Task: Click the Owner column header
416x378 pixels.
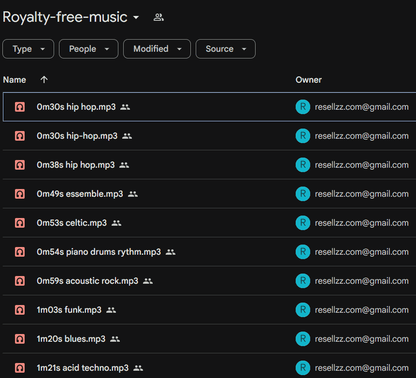Action: tap(309, 80)
